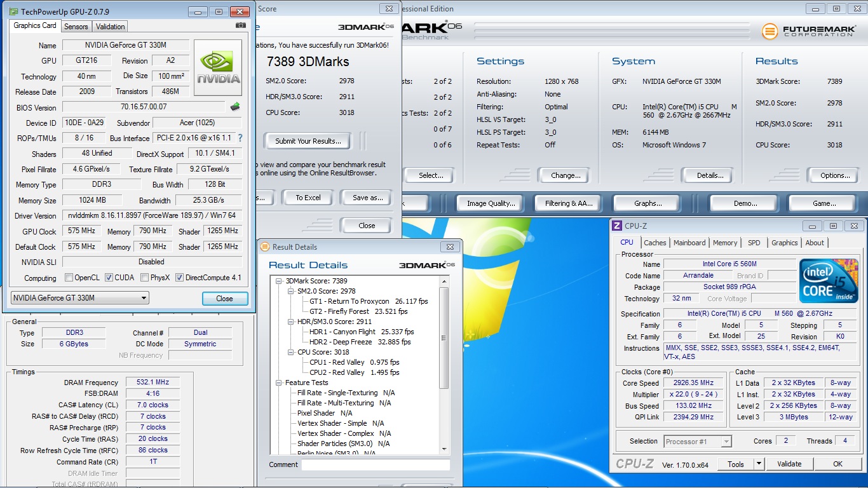868x488 pixels.
Task: Click the Filtering & AA button
Action: (x=569, y=203)
